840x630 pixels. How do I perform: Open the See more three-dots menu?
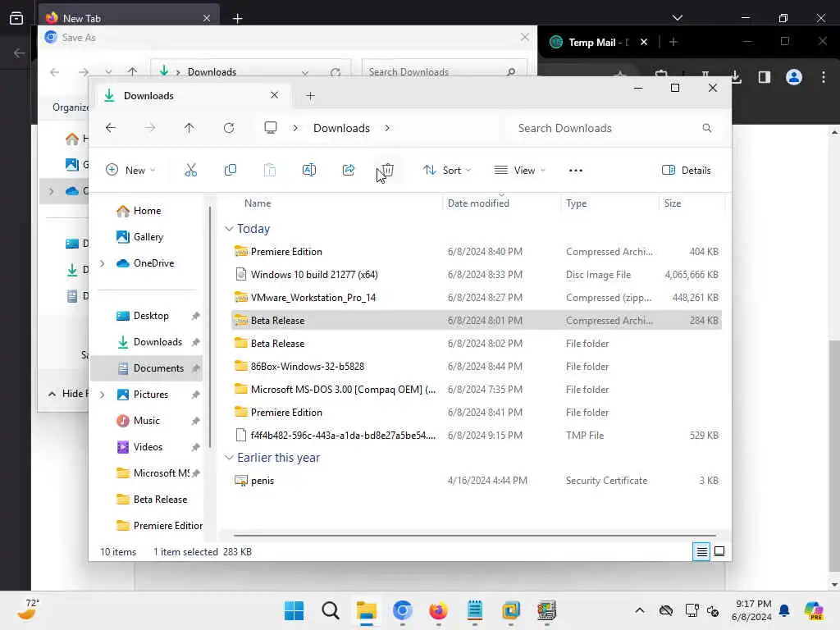coord(575,171)
